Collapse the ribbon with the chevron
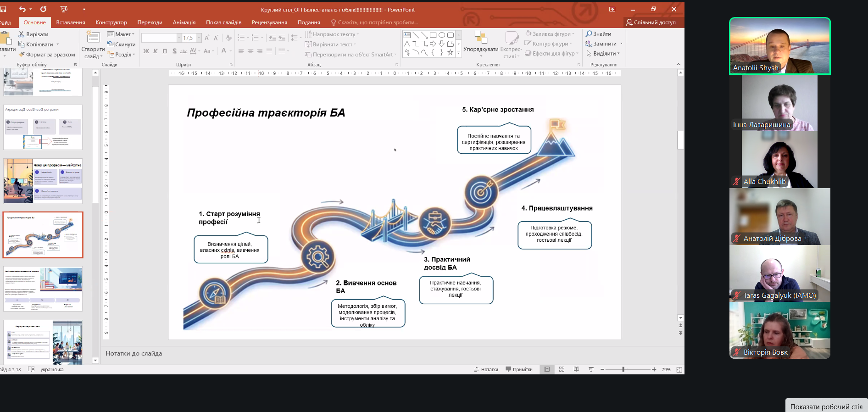 click(679, 65)
